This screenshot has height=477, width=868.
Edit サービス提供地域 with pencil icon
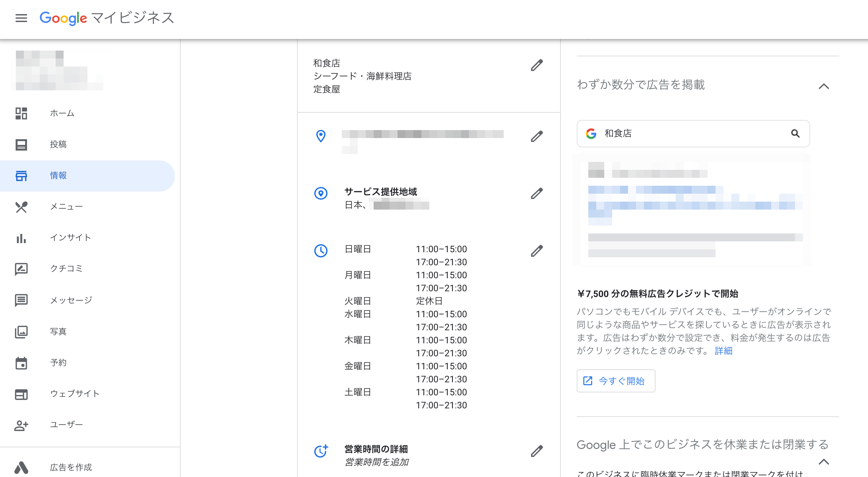click(x=537, y=193)
